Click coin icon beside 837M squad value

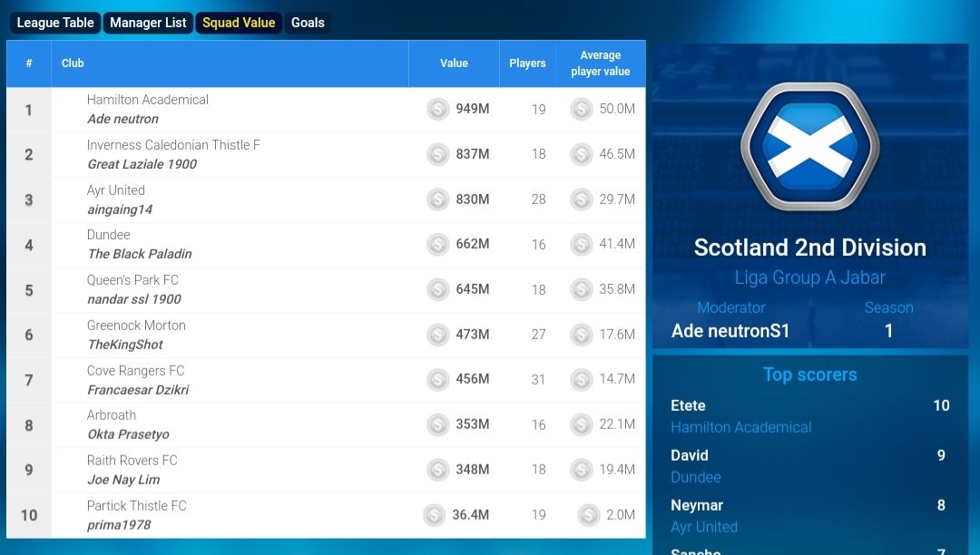click(x=438, y=154)
